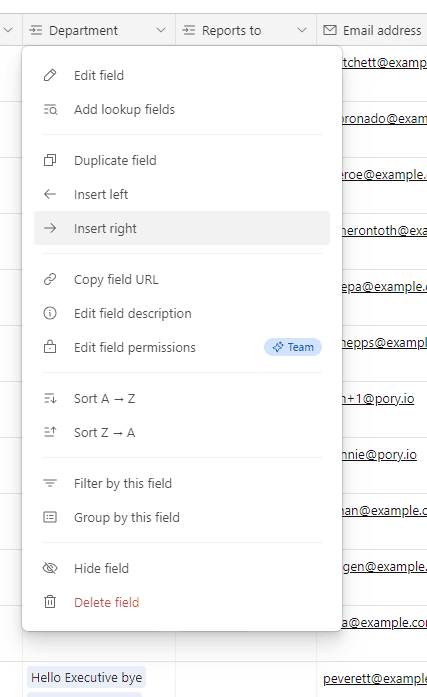Click the trash icon next to Delete field
The width and height of the screenshot is (427, 697).
[x=50, y=602]
